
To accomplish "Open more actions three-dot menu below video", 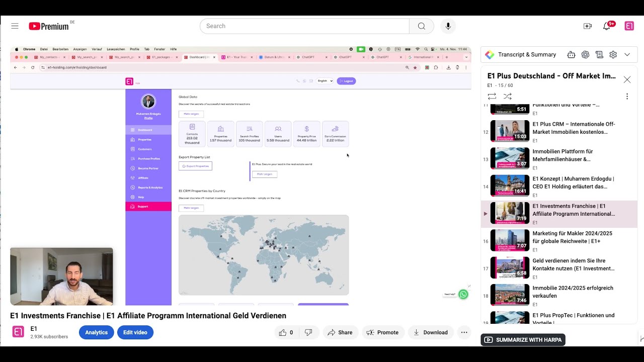I will pyautogui.click(x=464, y=332).
